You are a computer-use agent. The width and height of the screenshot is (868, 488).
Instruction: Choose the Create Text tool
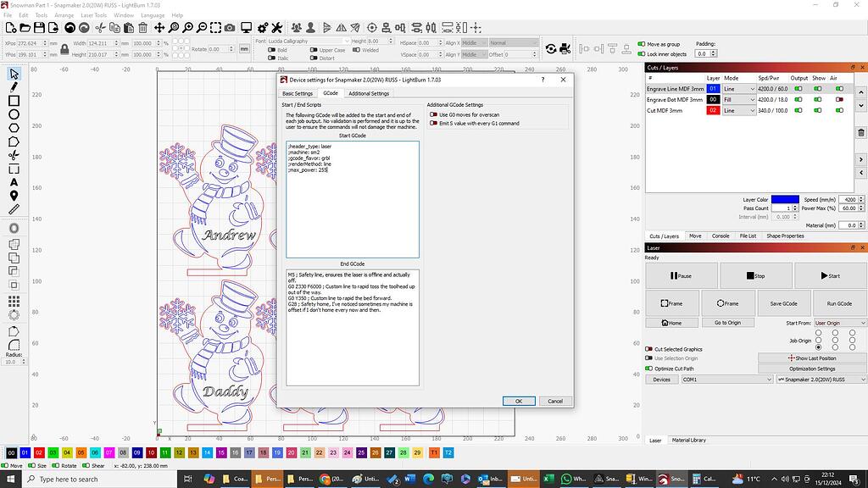pyautogui.click(x=14, y=182)
